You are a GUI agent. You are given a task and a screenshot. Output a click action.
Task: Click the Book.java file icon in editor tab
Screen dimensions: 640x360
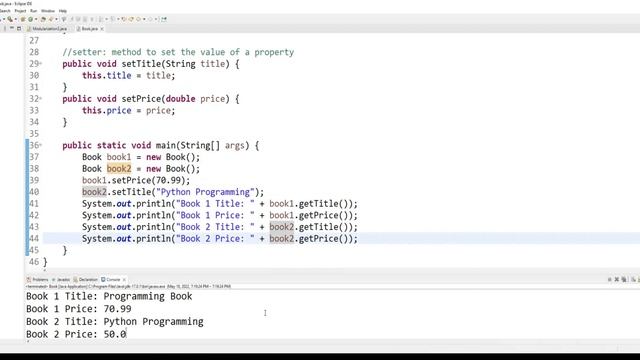[78, 29]
